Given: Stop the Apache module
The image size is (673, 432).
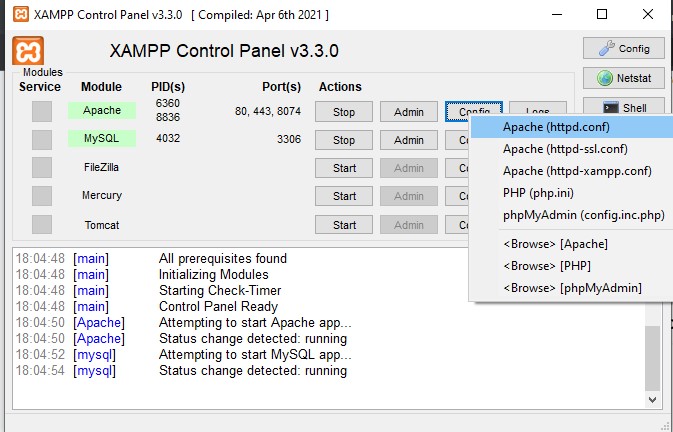Looking at the screenshot, I should tap(344, 112).
